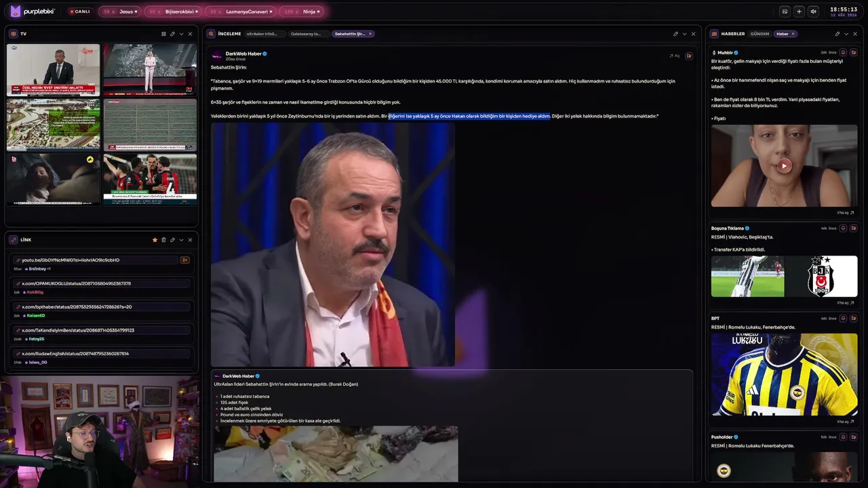Click the TV panel icon
The height and width of the screenshot is (488, 868).
point(14,34)
